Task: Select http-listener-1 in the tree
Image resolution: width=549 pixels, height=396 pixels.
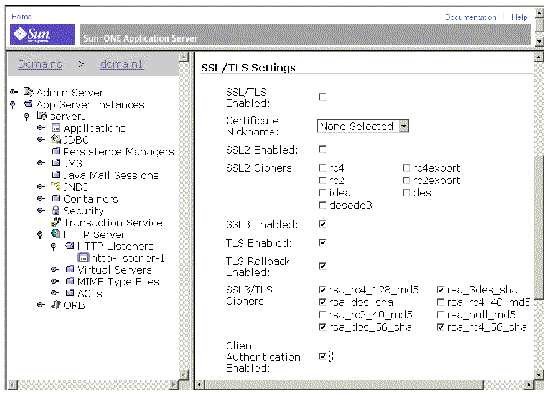Action: tap(128, 258)
